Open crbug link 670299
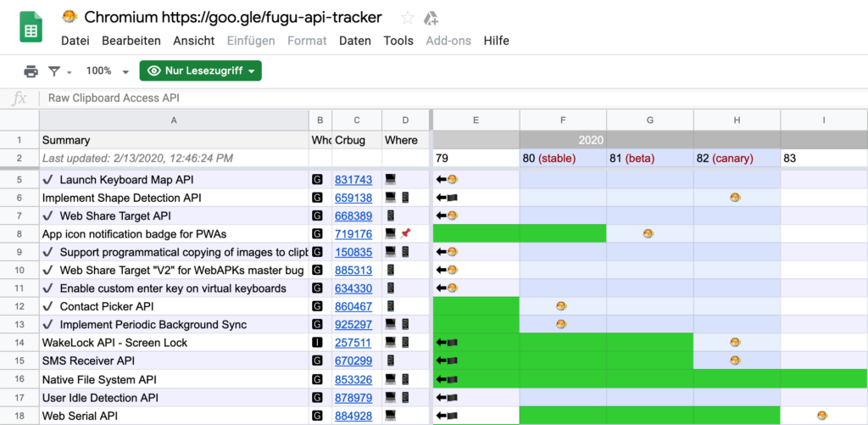Screen dimensions: 868x425 [353, 361]
